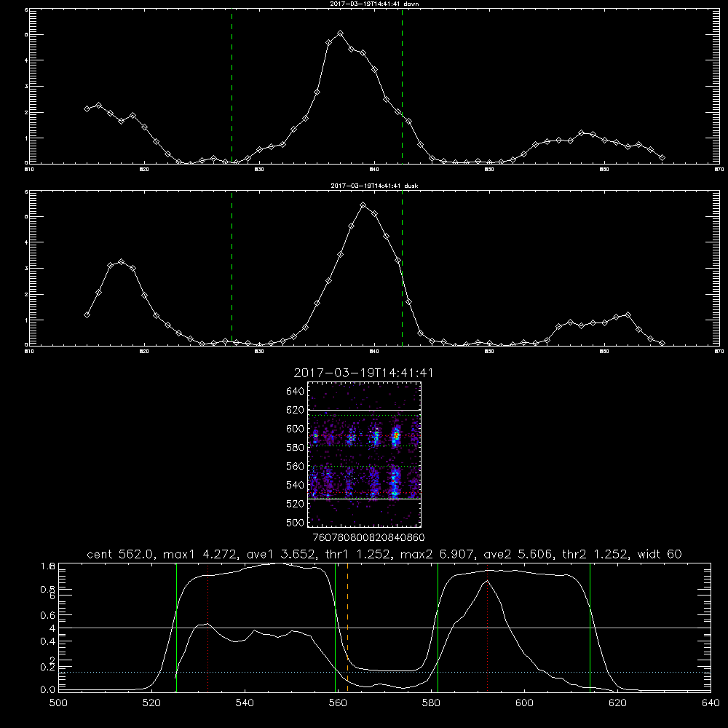Click the '640' x-axis label in bottom plot

pyautogui.click(x=711, y=703)
